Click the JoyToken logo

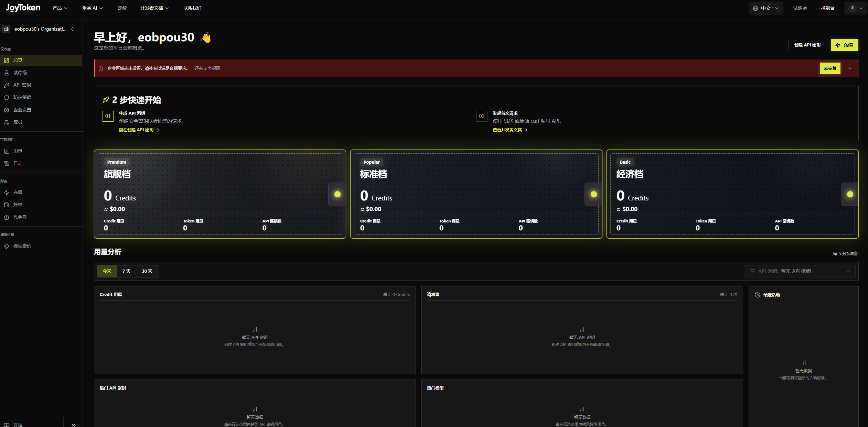pyautogui.click(x=23, y=8)
